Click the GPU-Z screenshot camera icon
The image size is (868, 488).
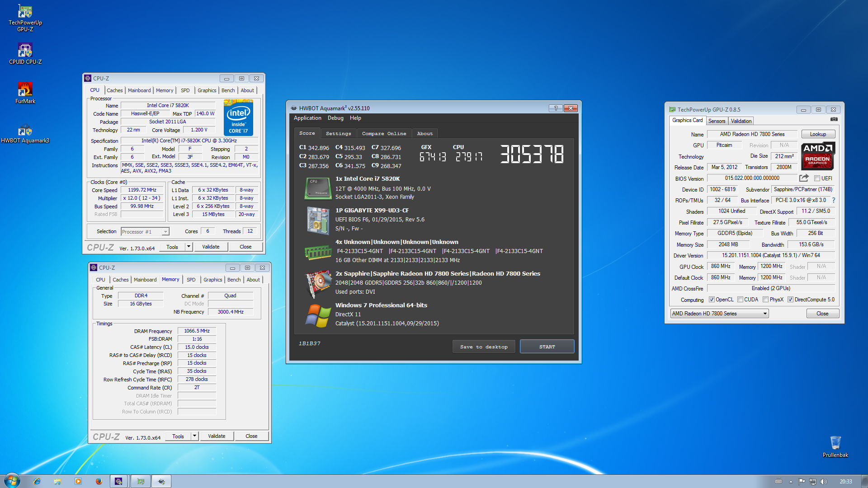pyautogui.click(x=834, y=119)
